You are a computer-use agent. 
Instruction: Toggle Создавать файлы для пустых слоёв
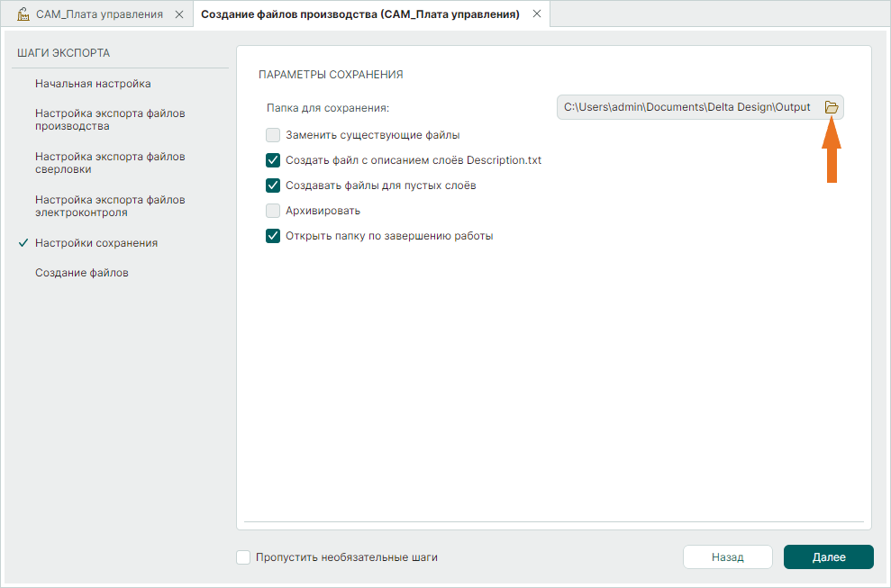pyautogui.click(x=274, y=185)
